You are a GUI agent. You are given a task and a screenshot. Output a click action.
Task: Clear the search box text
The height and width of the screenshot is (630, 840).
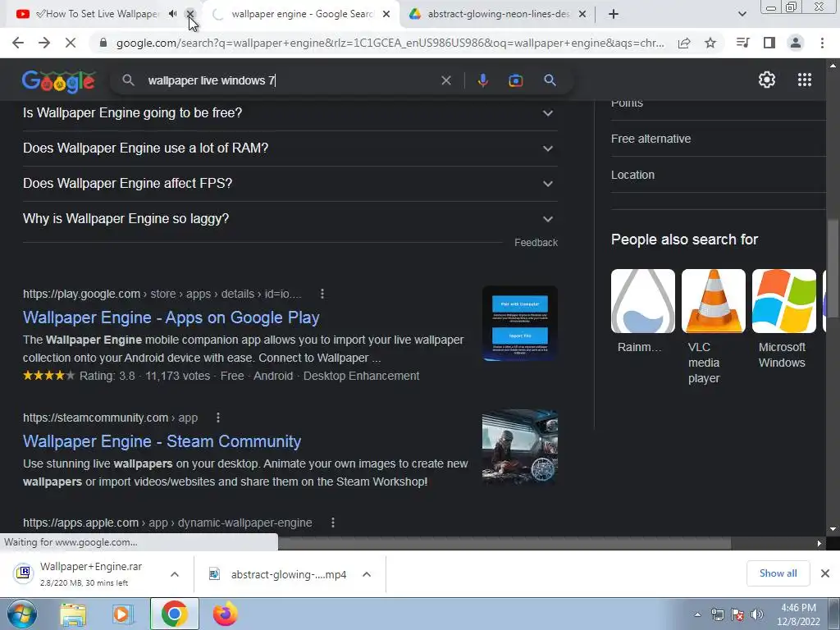point(445,80)
